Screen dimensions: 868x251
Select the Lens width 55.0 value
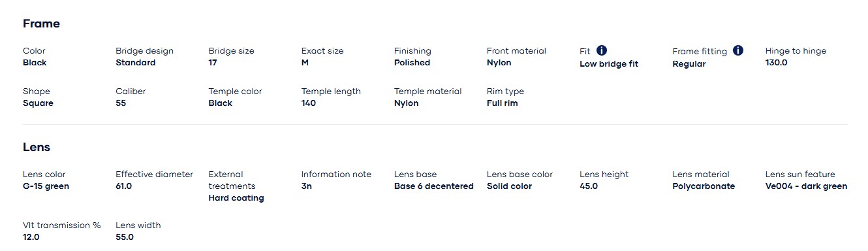coord(125,237)
